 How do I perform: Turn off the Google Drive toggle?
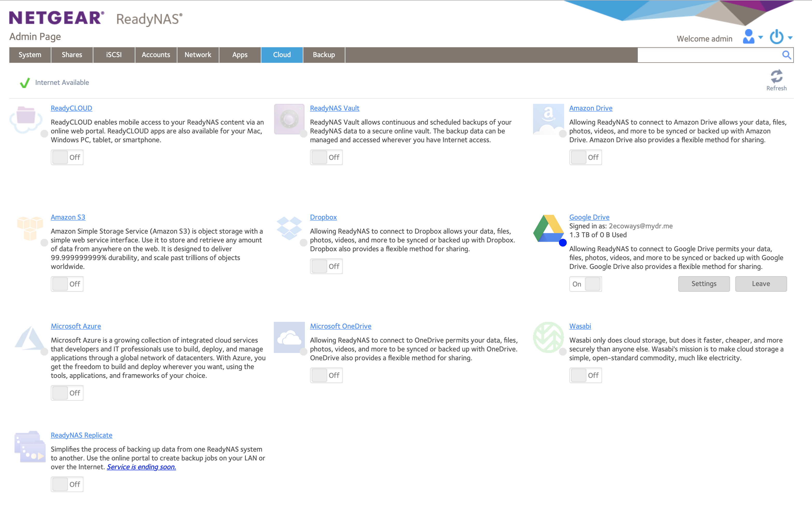(585, 284)
